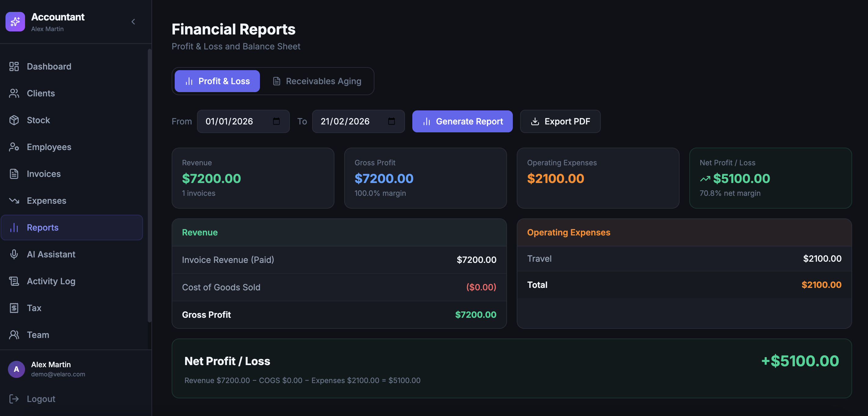Click the Stock box icon

14,120
